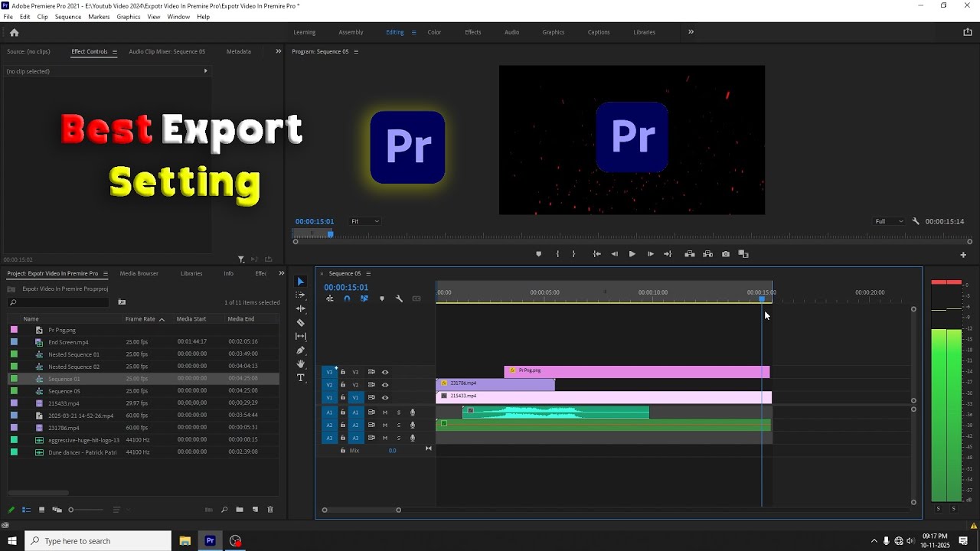Toggle lock on track V3
Screen dimensions: 980x551
tap(343, 372)
